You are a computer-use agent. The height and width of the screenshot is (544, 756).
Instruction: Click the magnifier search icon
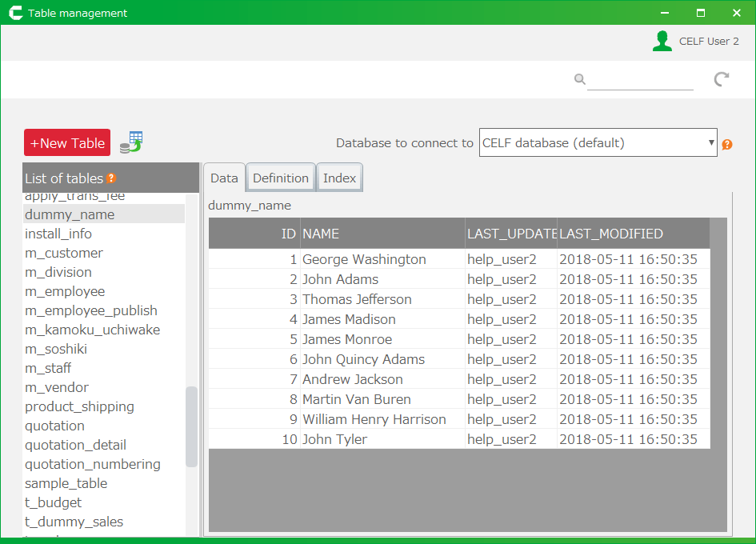(580, 78)
